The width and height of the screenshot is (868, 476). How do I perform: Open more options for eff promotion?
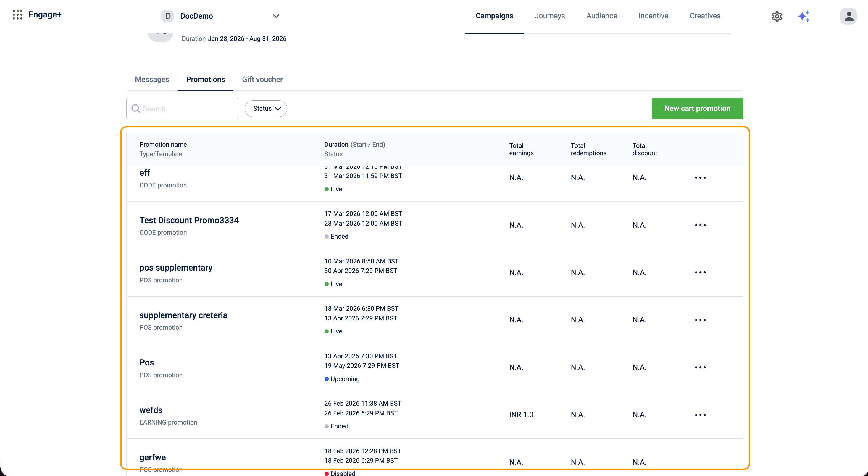(700, 177)
